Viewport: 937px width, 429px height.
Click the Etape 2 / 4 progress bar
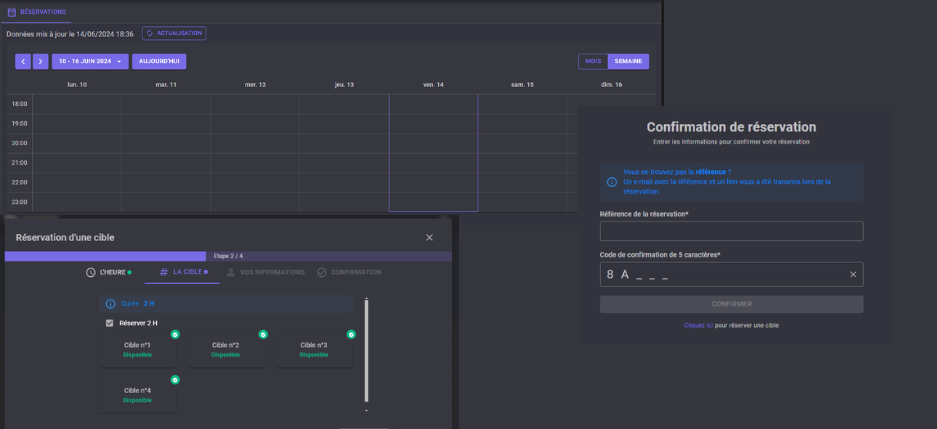228,256
